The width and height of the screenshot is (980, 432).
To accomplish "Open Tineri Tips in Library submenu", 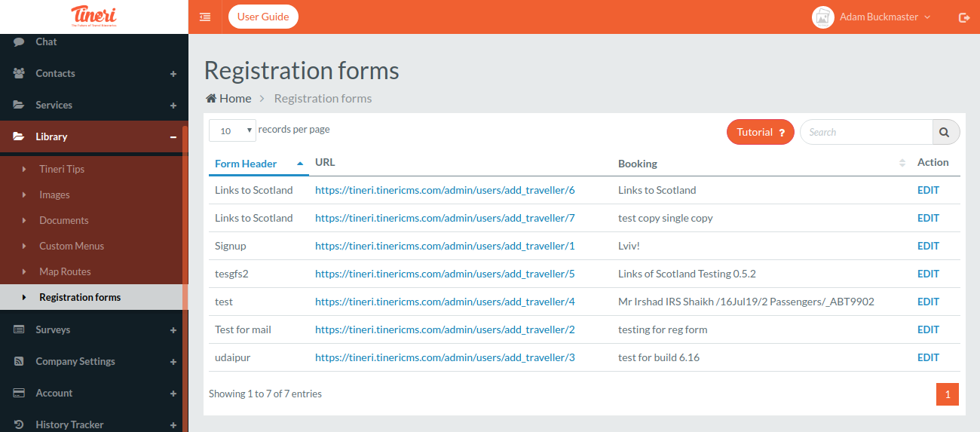I will (62, 169).
